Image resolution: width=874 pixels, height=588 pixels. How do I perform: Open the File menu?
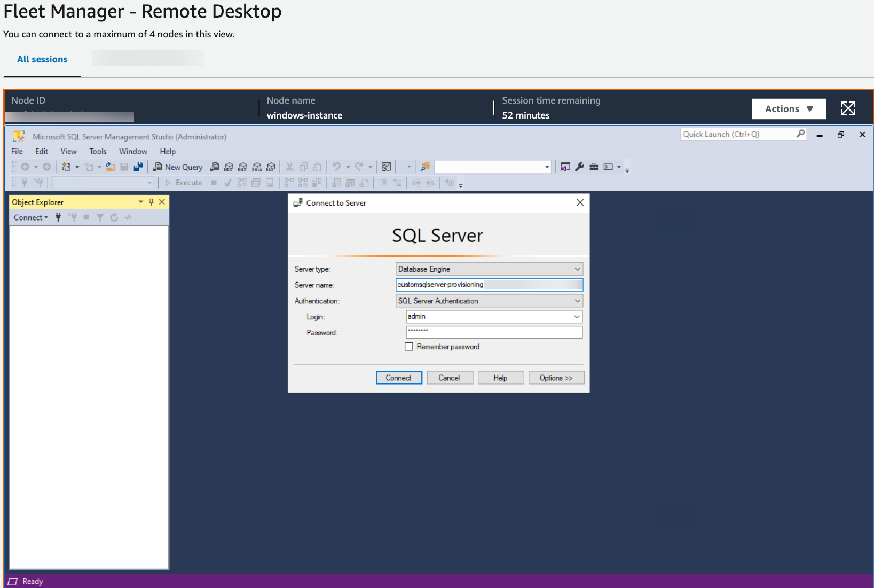[17, 152]
